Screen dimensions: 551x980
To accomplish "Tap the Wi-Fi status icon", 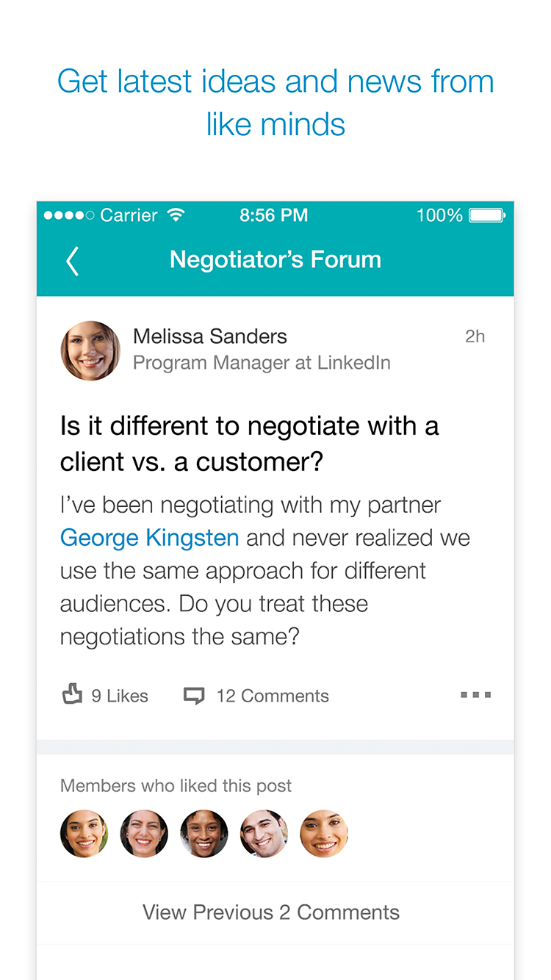I will pyautogui.click(x=176, y=215).
